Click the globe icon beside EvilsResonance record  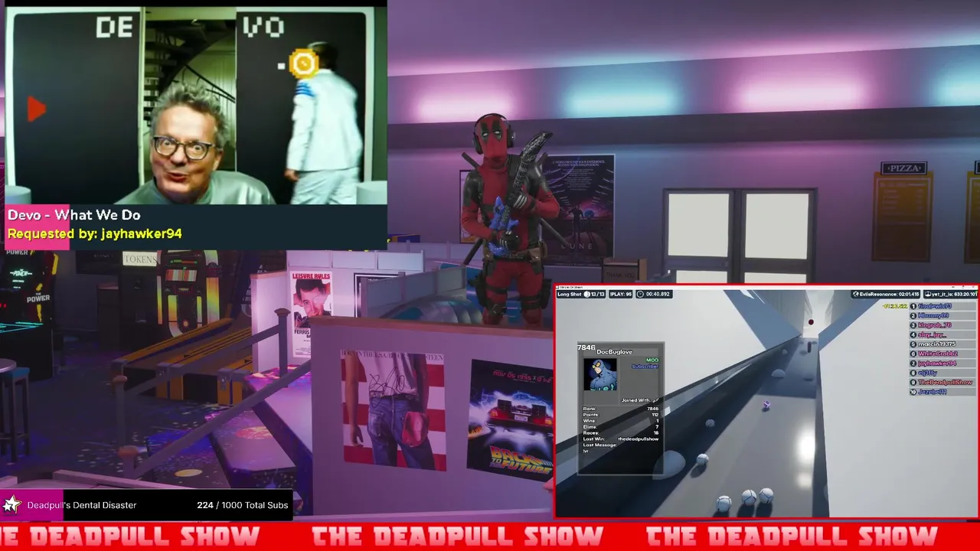point(856,294)
